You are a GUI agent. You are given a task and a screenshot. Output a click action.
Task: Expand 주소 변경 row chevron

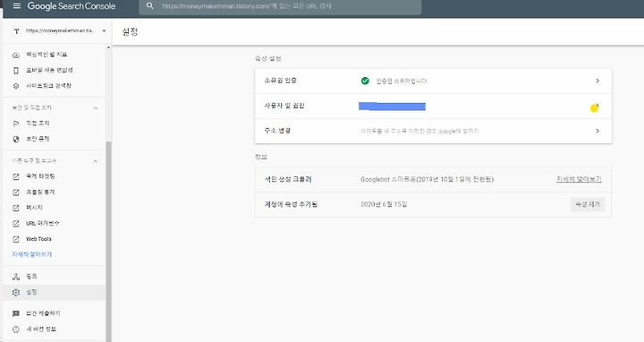tap(597, 131)
